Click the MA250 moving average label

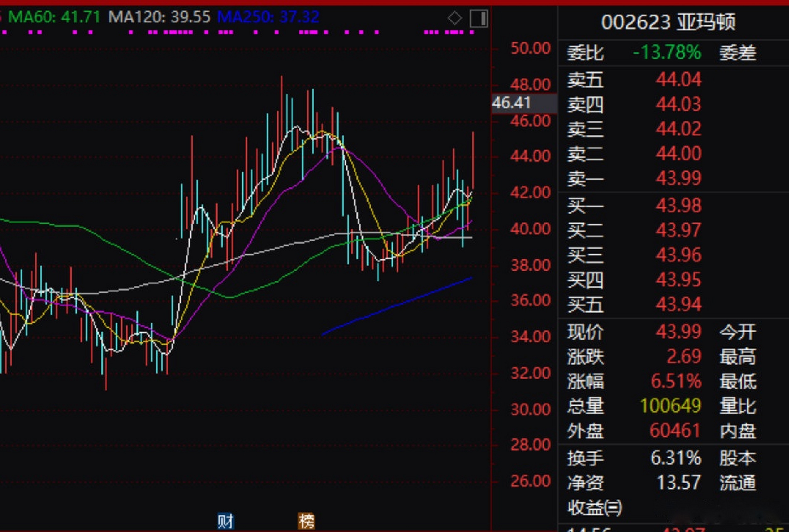click(268, 17)
